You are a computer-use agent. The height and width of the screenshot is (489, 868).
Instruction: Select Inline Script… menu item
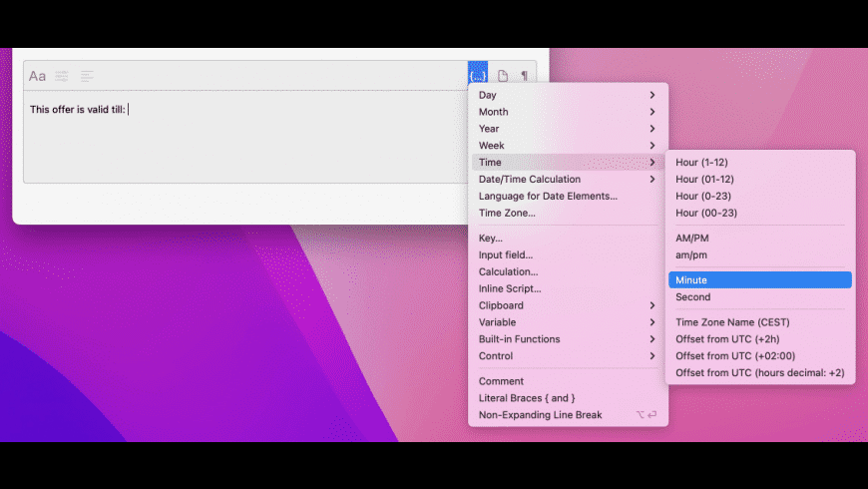pyautogui.click(x=568, y=289)
